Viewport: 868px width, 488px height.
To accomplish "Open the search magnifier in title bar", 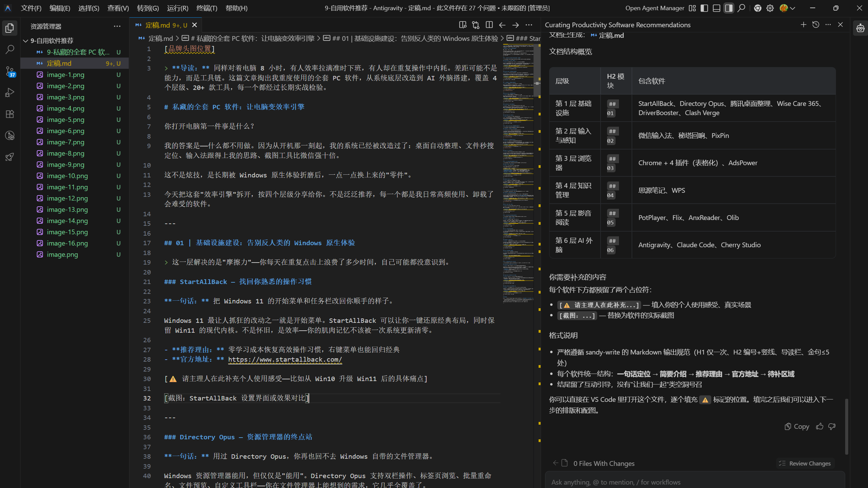I will tap(741, 8).
